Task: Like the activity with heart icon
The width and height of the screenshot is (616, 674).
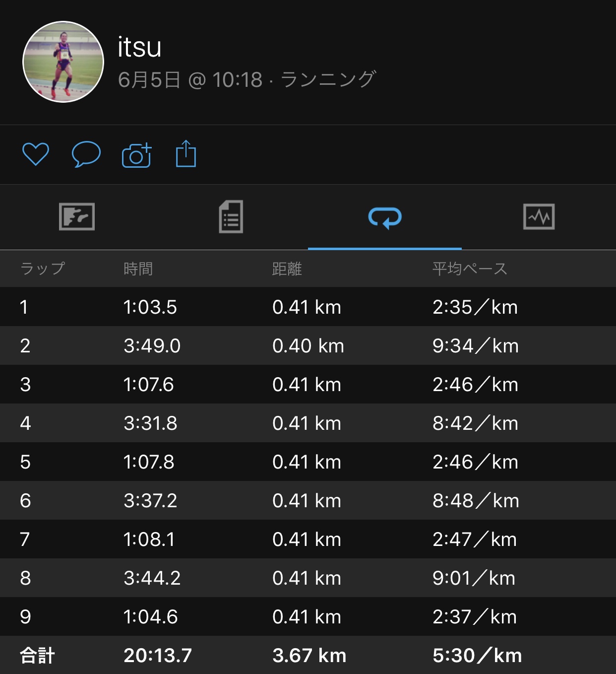Action: tap(36, 154)
